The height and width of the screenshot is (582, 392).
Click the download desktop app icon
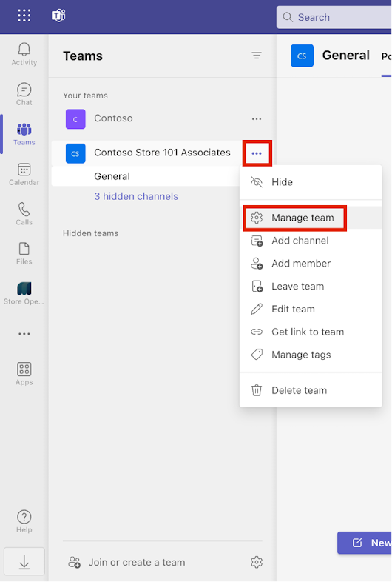(x=24, y=561)
